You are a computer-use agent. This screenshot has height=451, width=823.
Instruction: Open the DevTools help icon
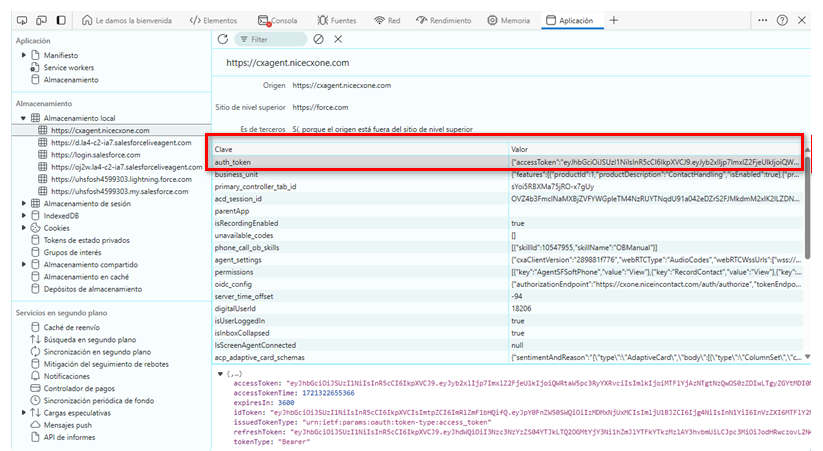click(x=782, y=20)
